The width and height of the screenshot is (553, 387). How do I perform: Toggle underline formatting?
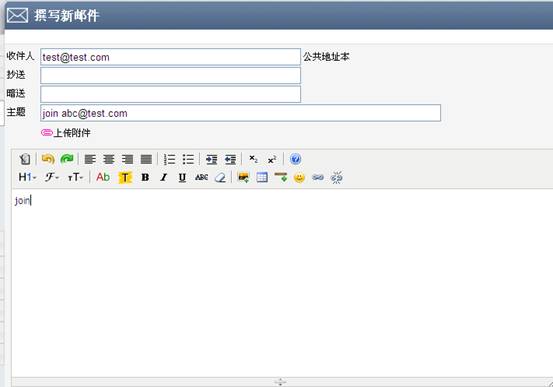pyautogui.click(x=182, y=177)
